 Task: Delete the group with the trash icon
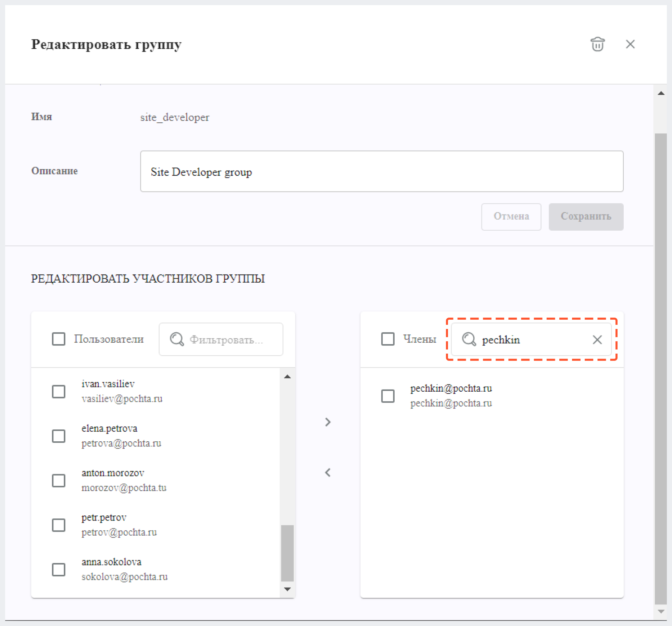coord(597,44)
